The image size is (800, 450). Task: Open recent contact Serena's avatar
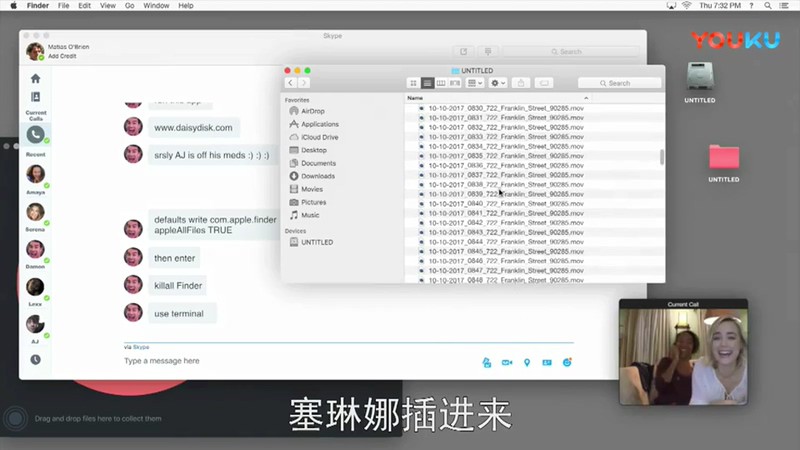(x=35, y=212)
